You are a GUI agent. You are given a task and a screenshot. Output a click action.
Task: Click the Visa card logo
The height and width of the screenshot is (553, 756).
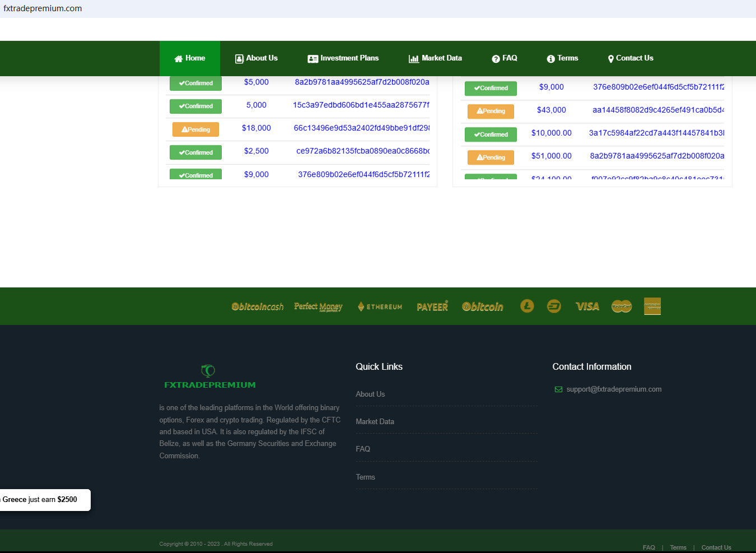pyautogui.click(x=587, y=306)
